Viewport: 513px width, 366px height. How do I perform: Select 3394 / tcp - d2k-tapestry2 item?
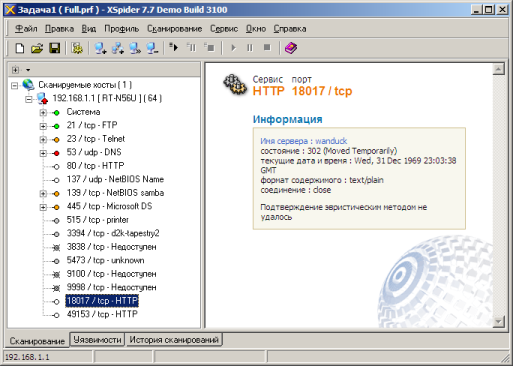pyautogui.click(x=113, y=233)
